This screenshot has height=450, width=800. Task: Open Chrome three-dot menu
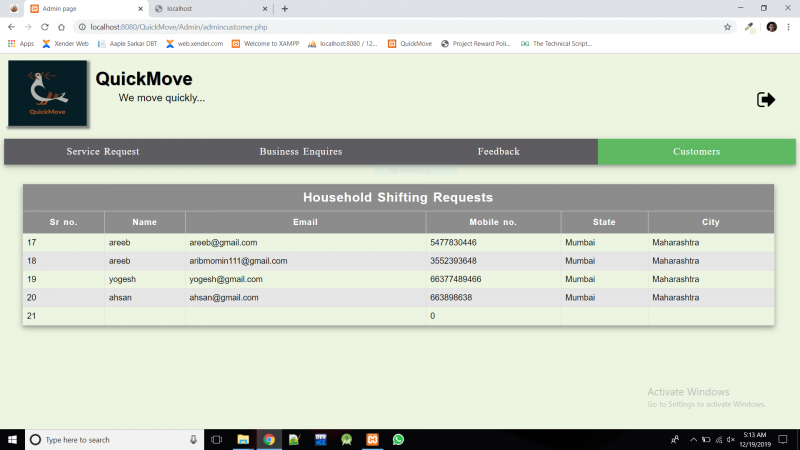[788, 27]
